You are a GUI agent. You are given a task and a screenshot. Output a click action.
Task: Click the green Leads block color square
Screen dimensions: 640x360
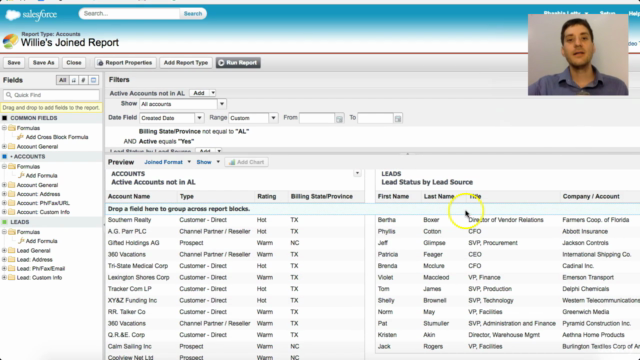point(4,222)
